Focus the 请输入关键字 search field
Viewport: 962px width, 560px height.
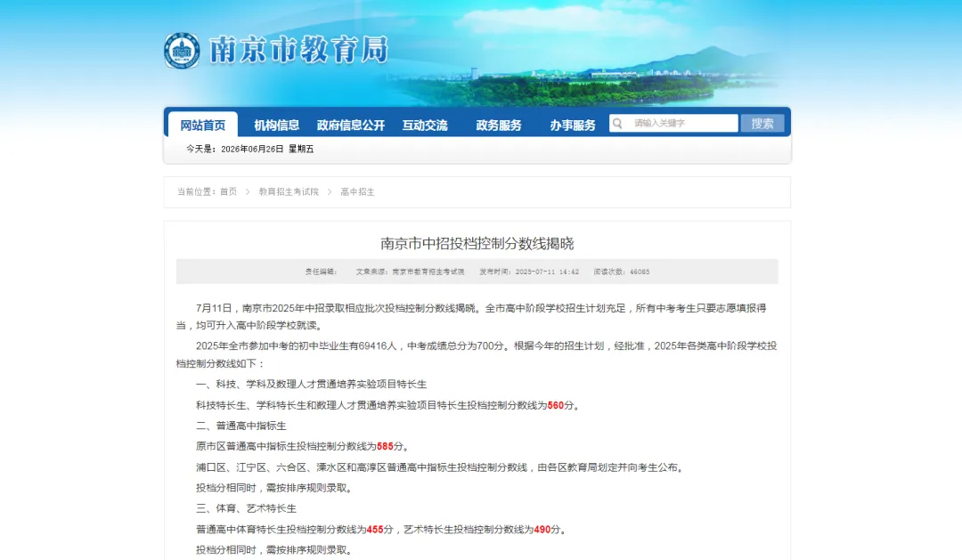673,123
